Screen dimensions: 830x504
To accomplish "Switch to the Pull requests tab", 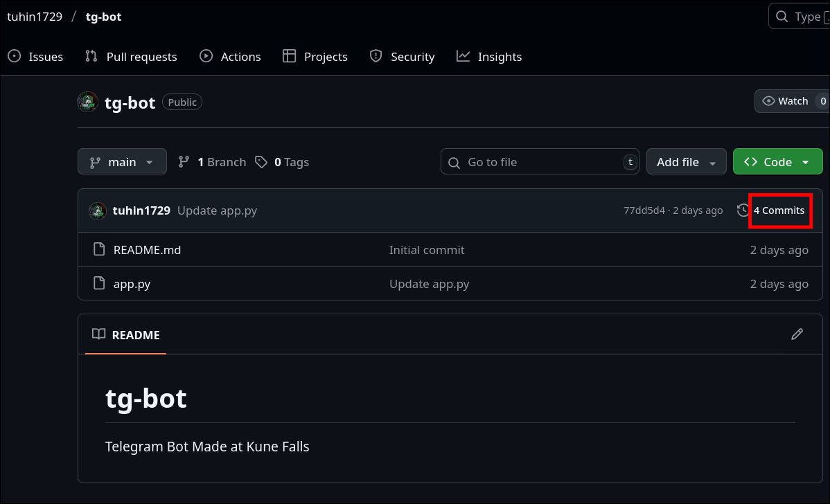I will [131, 57].
